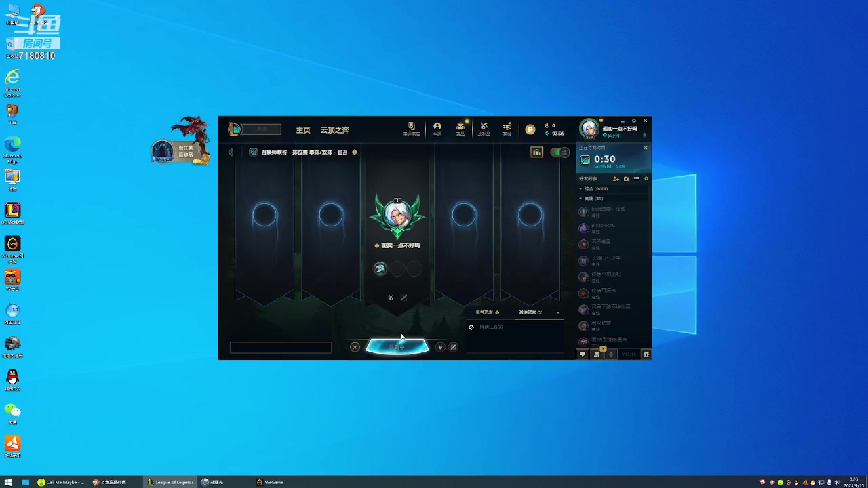Screen dimensions: 868x488
Task: Click the ranked queue mode icon
Action: click(x=253, y=152)
